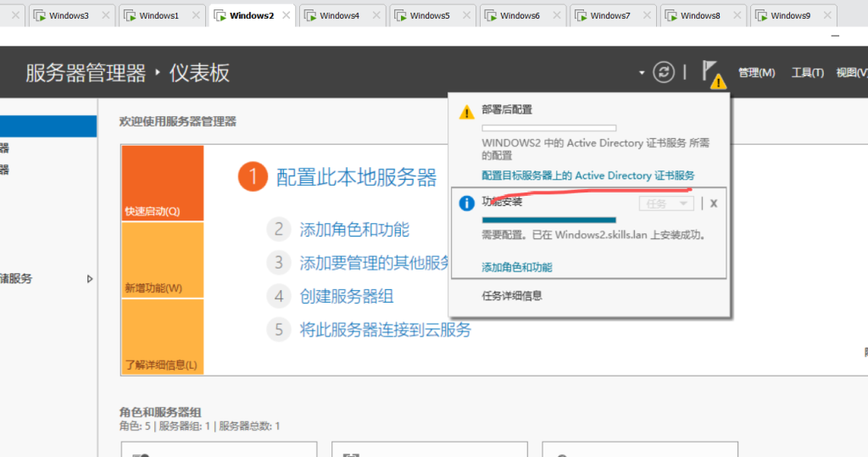Click the refresh icon in Server Manager header

pos(664,73)
